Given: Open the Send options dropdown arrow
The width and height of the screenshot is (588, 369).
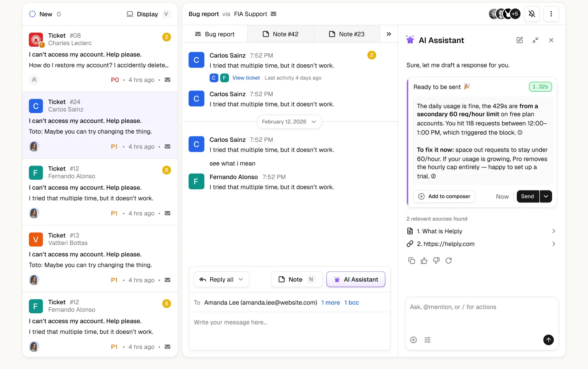Looking at the screenshot, I should pos(546,196).
